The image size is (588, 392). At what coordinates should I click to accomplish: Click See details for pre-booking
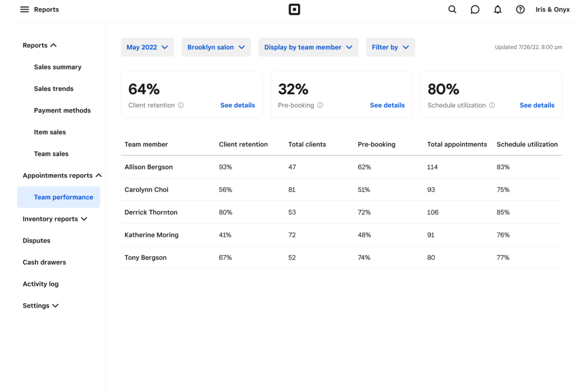tap(387, 105)
